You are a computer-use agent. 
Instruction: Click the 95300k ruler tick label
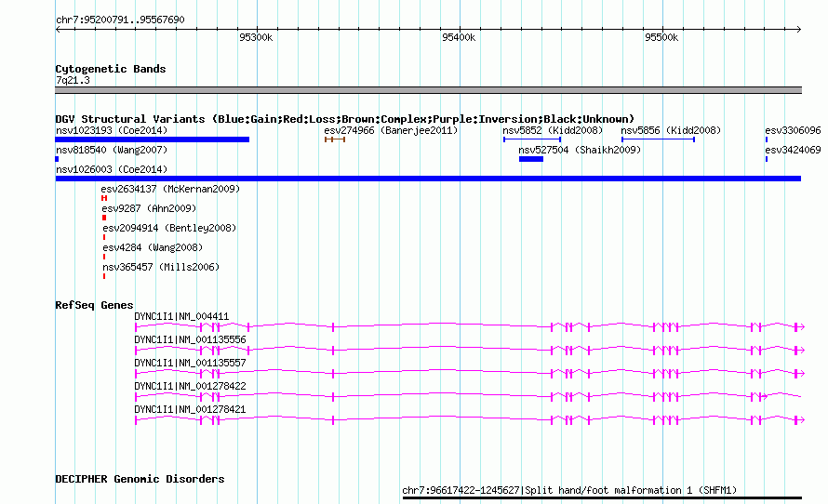[256, 37]
